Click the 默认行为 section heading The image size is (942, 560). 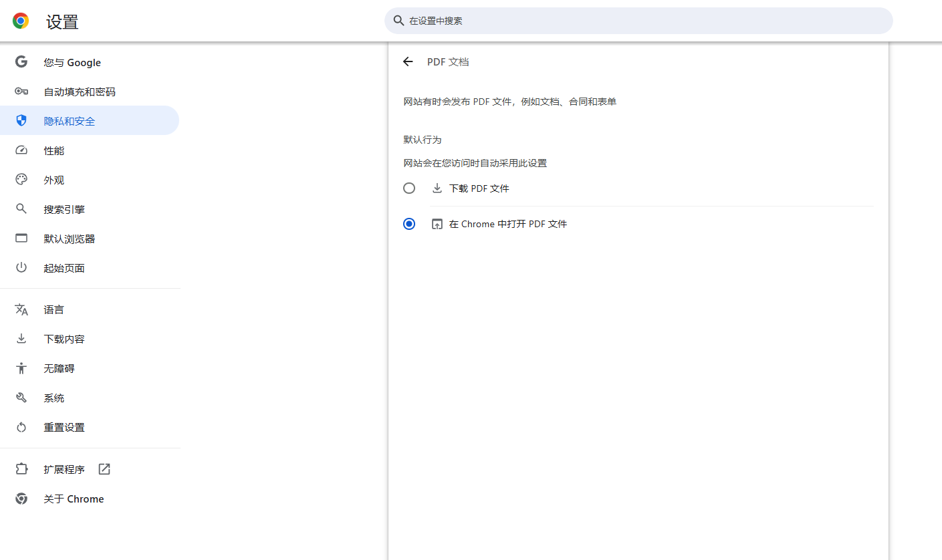423,140
